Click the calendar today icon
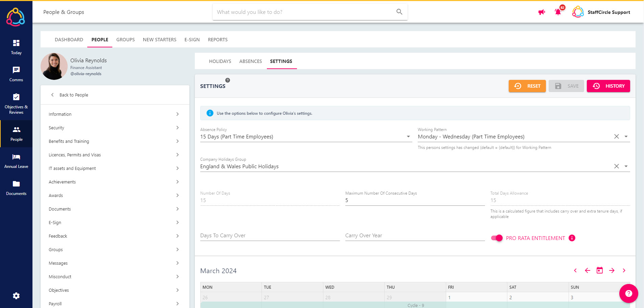This screenshot has width=644, height=308. point(600,270)
